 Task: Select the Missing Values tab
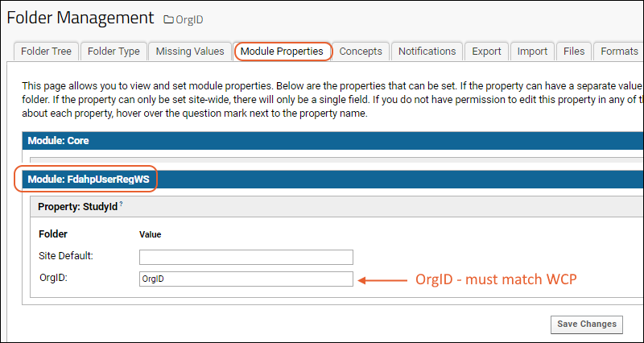(190, 52)
